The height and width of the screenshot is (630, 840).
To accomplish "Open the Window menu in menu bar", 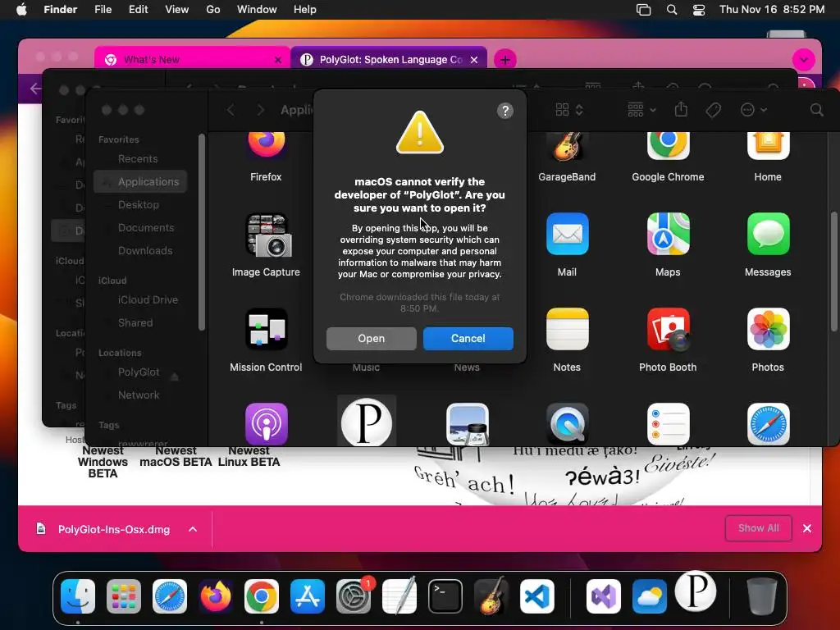I will [x=257, y=10].
